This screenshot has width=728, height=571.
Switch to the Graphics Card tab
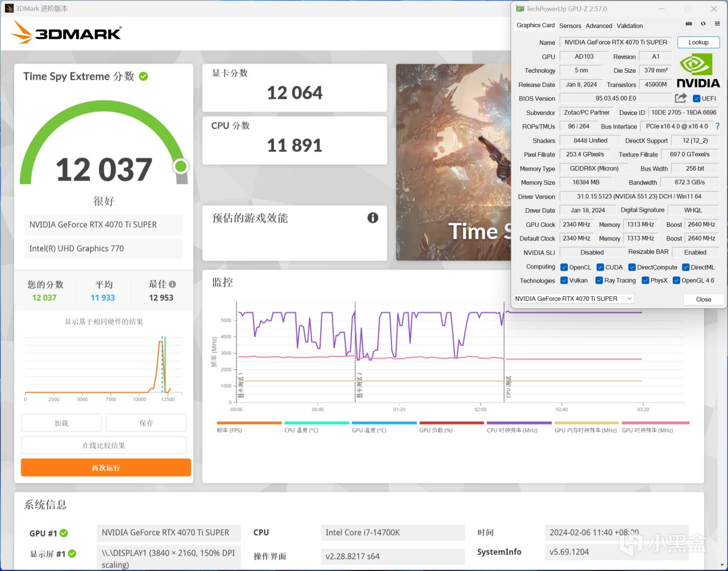tap(535, 26)
